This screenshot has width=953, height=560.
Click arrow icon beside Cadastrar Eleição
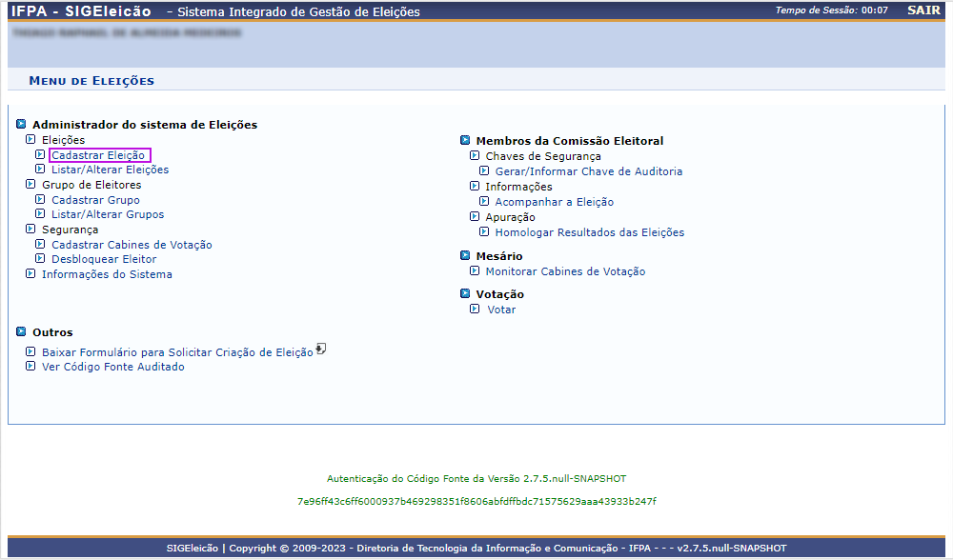(40, 154)
